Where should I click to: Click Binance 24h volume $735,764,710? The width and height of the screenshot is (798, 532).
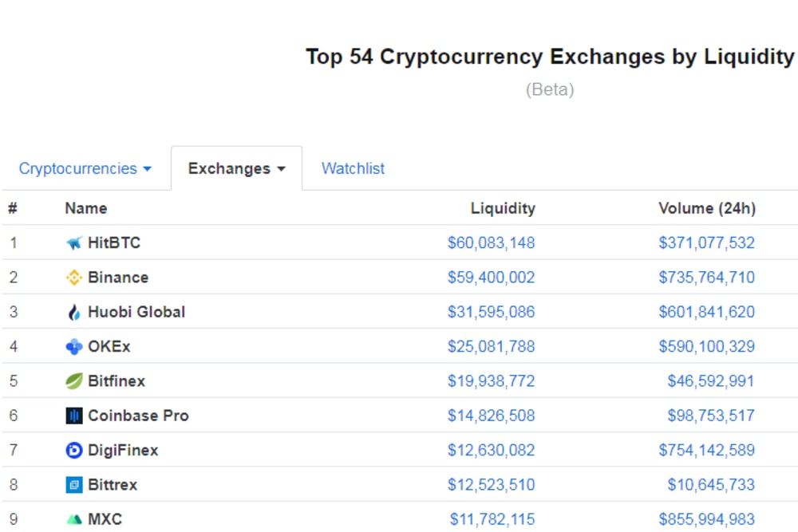pyautogui.click(x=706, y=278)
